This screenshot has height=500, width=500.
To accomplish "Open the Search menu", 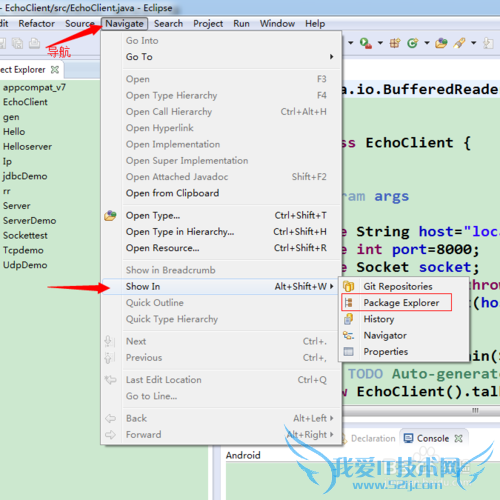I will [x=168, y=24].
